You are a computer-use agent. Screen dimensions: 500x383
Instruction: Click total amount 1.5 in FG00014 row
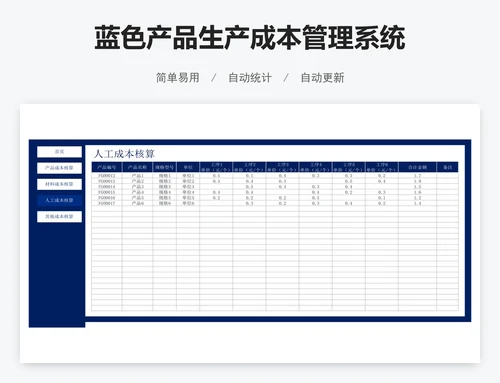418,187
